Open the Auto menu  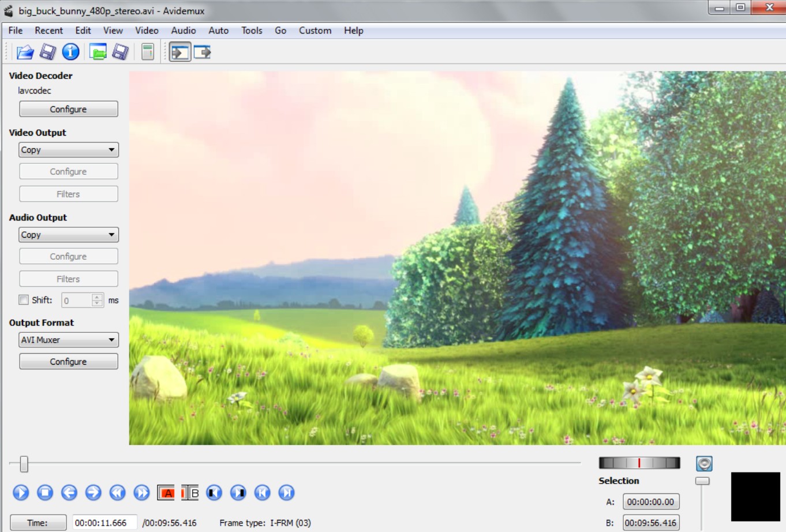(219, 31)
